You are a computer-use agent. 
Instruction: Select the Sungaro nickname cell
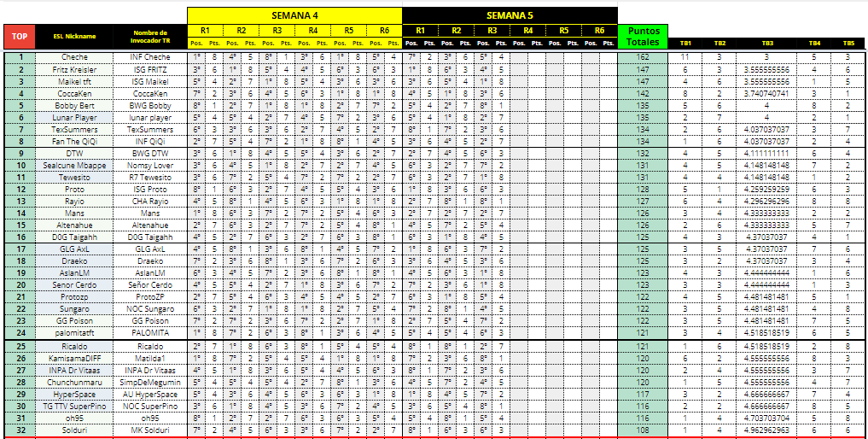pos(74,308)
